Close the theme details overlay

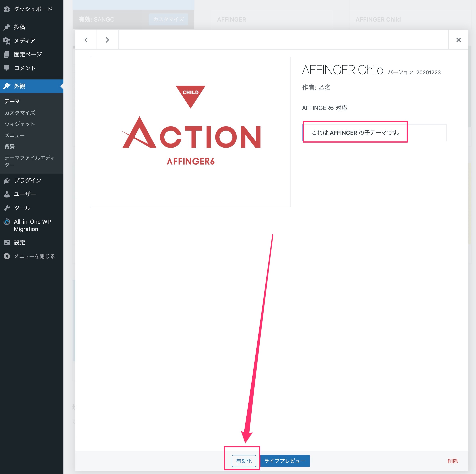[458, 40]
